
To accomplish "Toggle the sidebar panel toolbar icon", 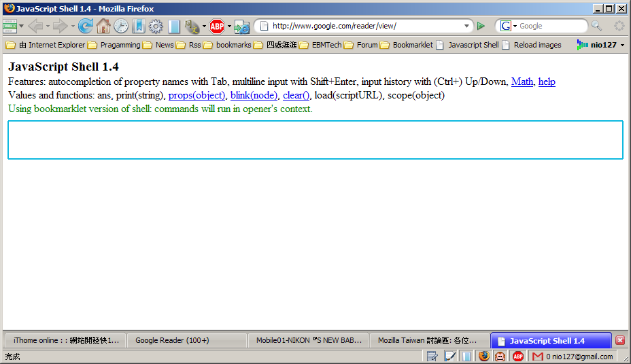I will (174, 26).
